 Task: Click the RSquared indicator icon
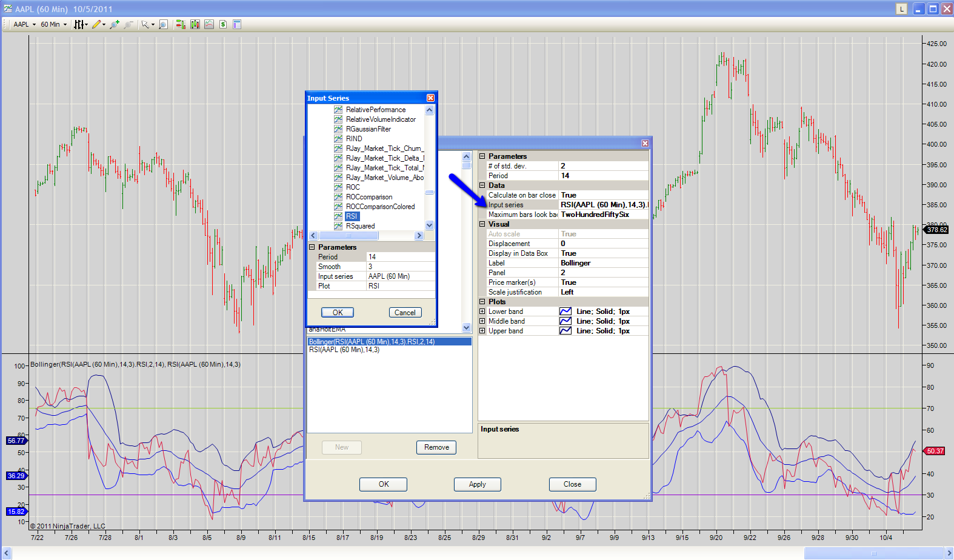click(338, 226)
